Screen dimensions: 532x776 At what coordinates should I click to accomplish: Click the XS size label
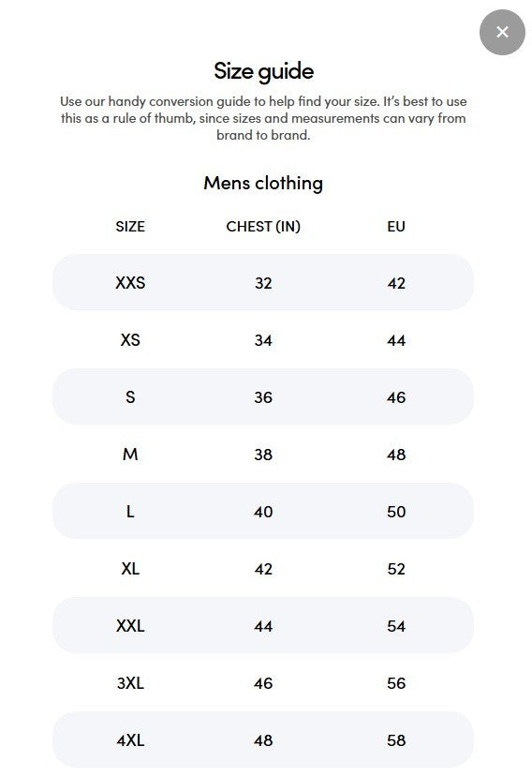(130, 340)
